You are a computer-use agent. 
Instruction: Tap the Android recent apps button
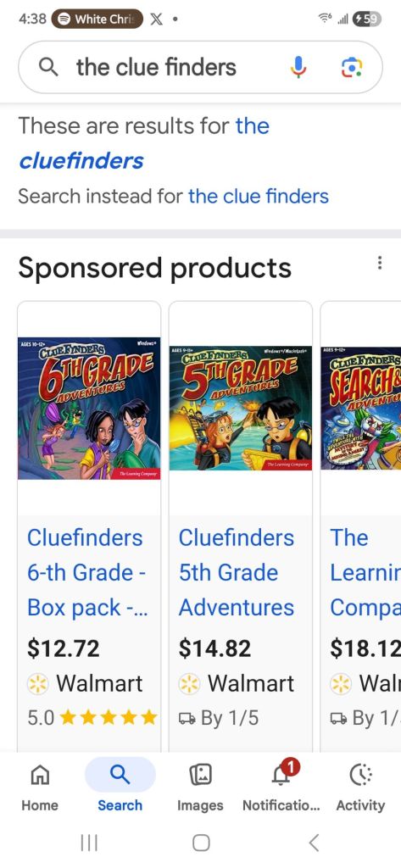point(89,843)
